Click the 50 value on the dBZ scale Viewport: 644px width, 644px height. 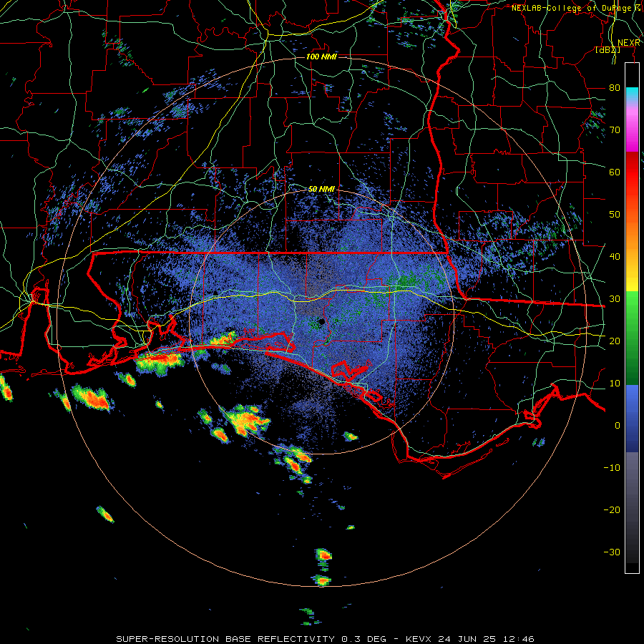(615, 215)
